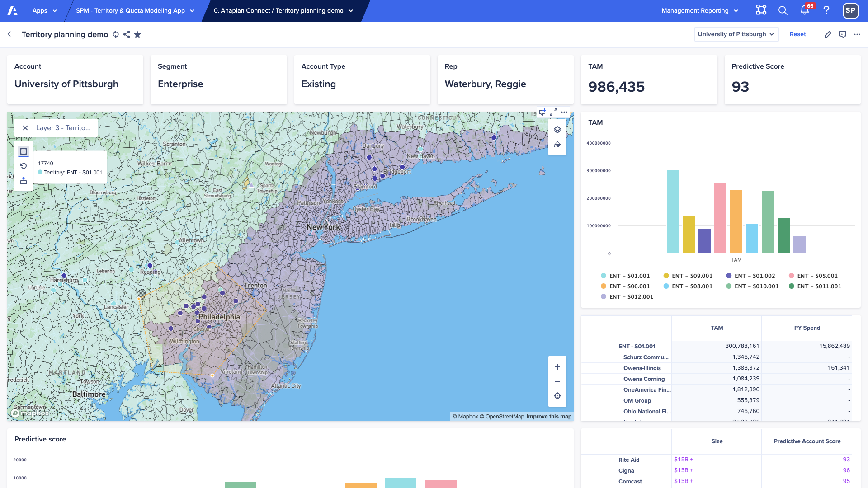Open the notifications bell

pos(804,10)
